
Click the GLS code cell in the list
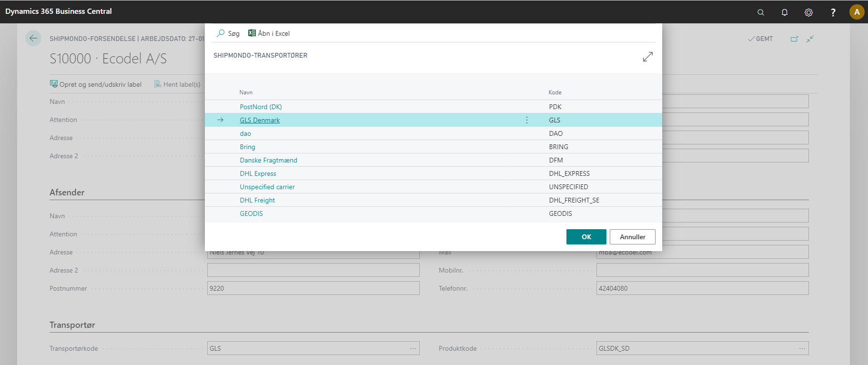pos(555,120)
